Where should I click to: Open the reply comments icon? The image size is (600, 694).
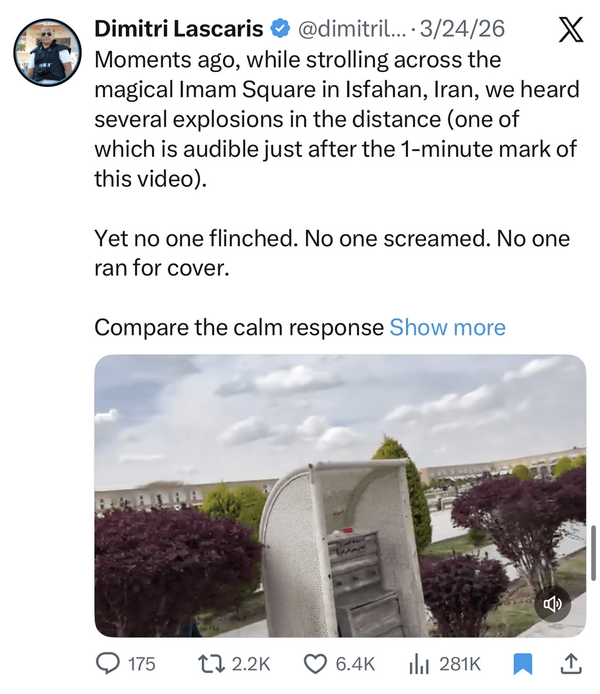pos(108,664)
